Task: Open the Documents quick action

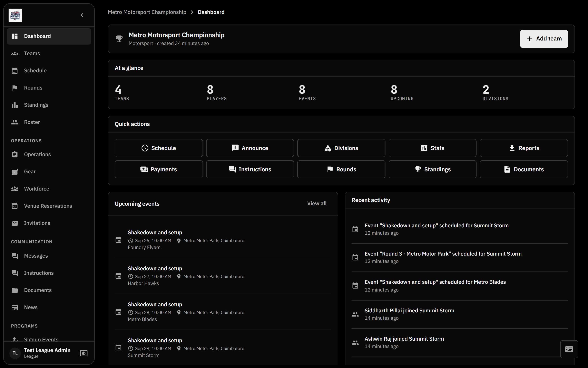Action: [524, 169]
